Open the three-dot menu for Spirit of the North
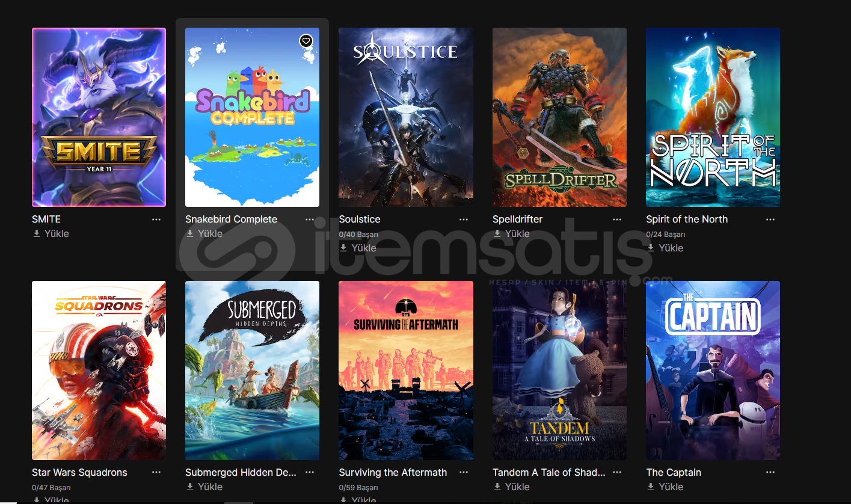The image size is (851, 504). 770,220
